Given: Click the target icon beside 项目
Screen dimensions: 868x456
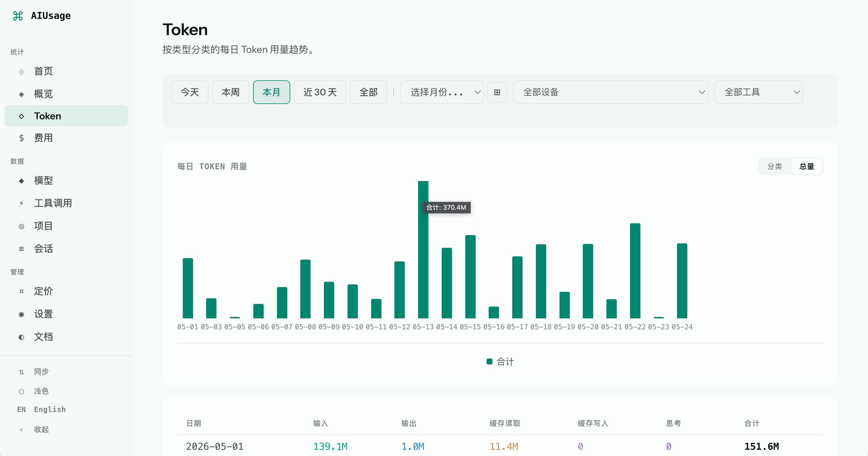Looking at the screenshot, I should (21, 227).
